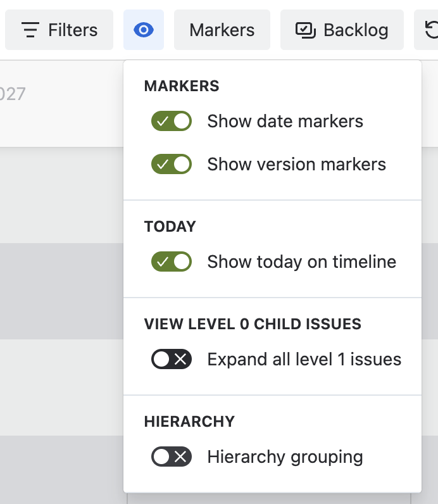This screenshot has height=504, width=438.
Task: Click the blue eye view settings icon
Action: (144, 30)
